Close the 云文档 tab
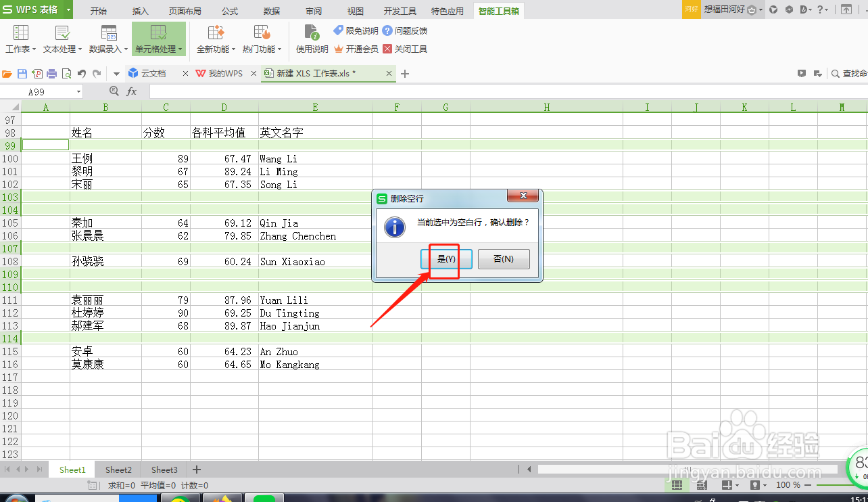 click(186, 73)
